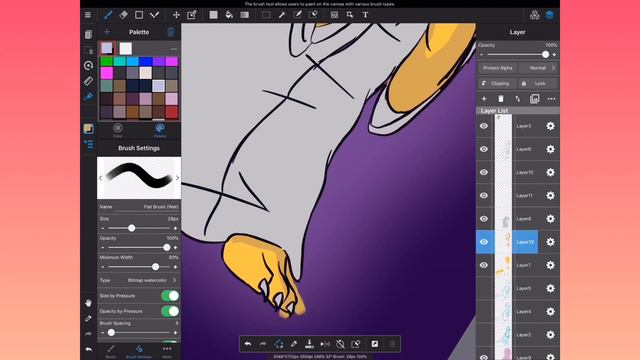Screen dimensions: 640x360
Task: Open the rotate canvas tool in sidebar
Action: 88,66
